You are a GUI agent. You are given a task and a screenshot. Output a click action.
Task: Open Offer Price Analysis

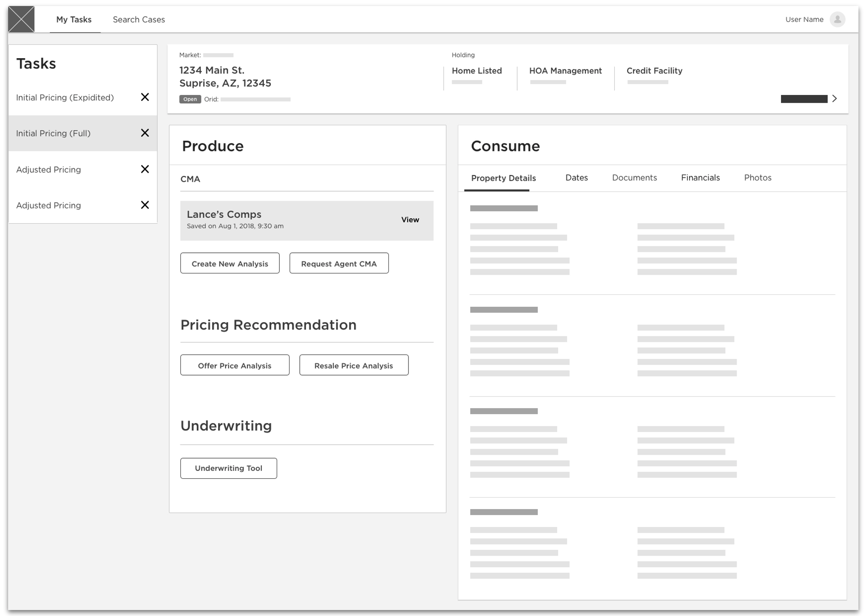click(234, 365)
